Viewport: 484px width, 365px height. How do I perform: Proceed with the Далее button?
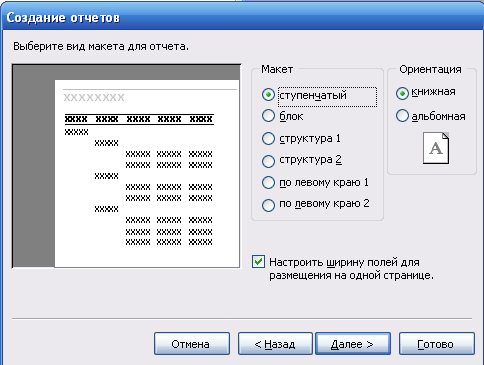pyautogui.click(x=353, y=344)
